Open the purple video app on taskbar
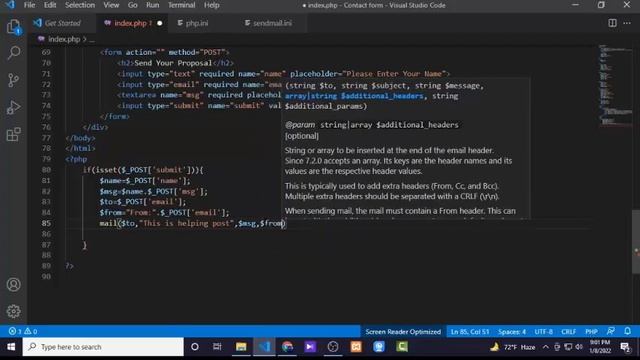Screen dimensions: 640x360 pos(310,347)
